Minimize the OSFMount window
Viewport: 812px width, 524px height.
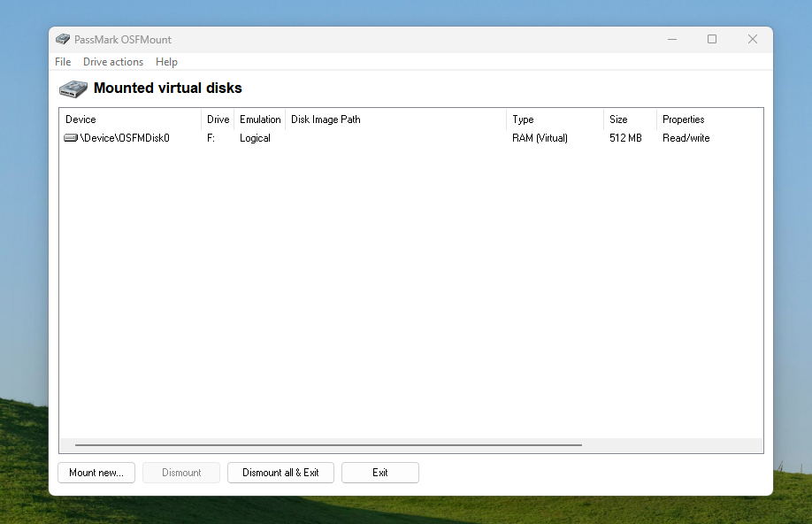coord(671,39)
